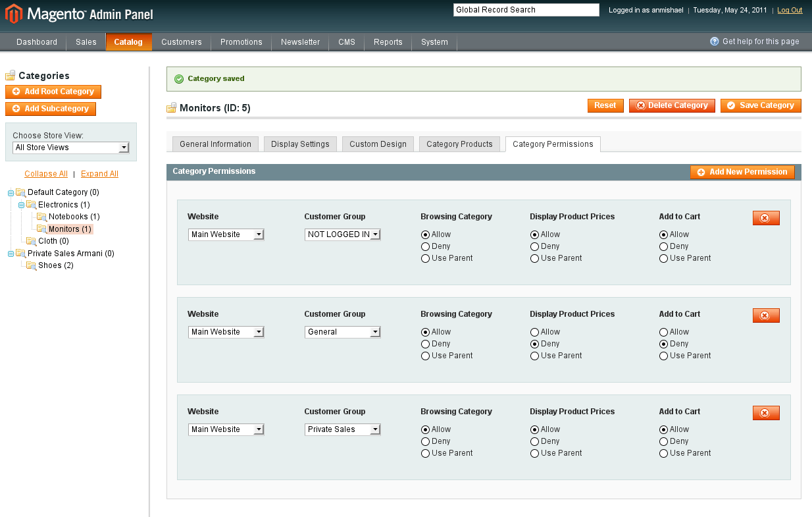Collapse the Private Sales Armani tree node
Viewport: 812px width, 517px height.
[x=11, y=254]
